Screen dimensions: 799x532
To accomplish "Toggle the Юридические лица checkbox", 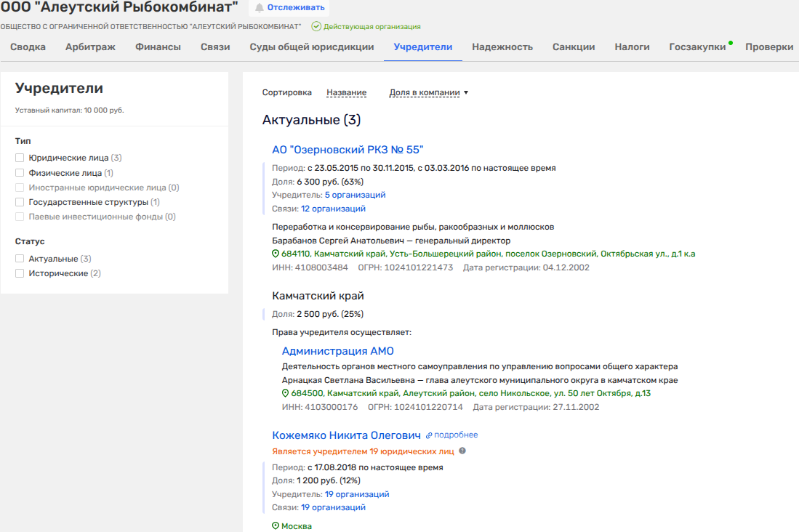I will [20, 158].
